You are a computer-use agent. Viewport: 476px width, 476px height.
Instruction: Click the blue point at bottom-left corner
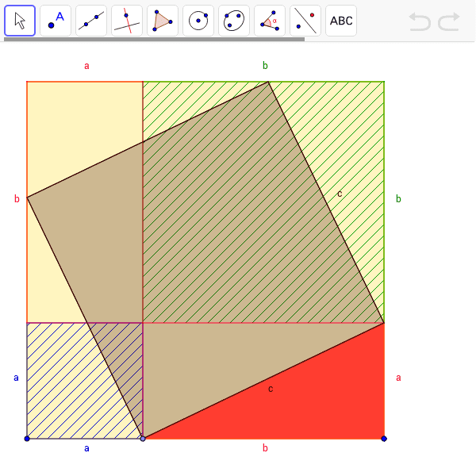tap(27, 439)
